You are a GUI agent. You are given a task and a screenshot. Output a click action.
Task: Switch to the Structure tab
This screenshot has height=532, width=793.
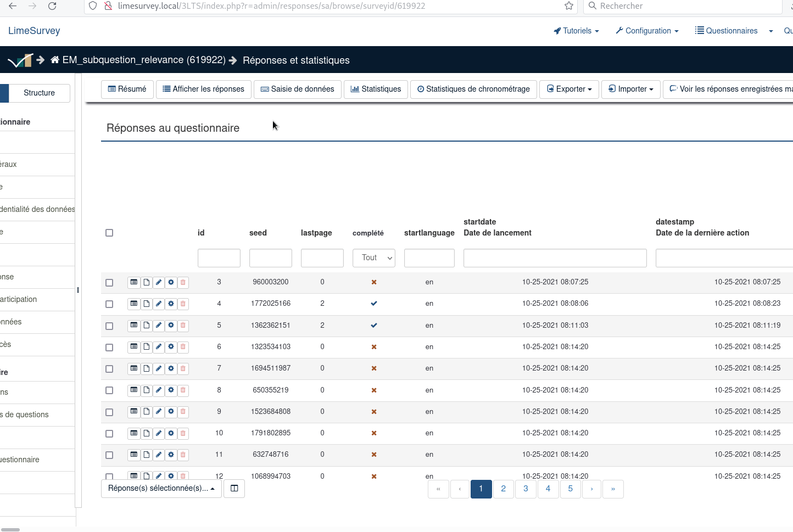pos(39,93)
